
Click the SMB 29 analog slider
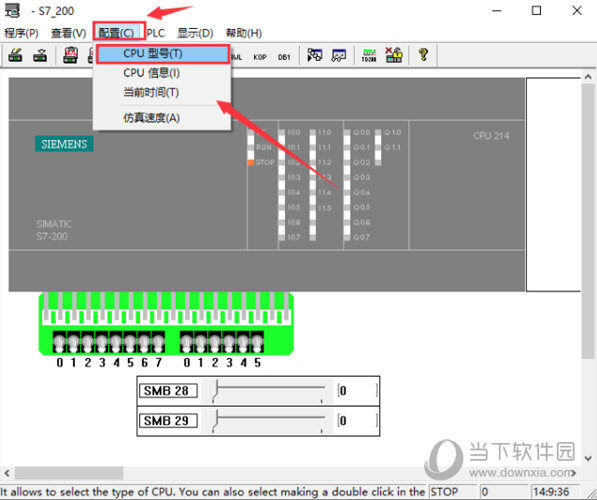click(x=267, y=421)
